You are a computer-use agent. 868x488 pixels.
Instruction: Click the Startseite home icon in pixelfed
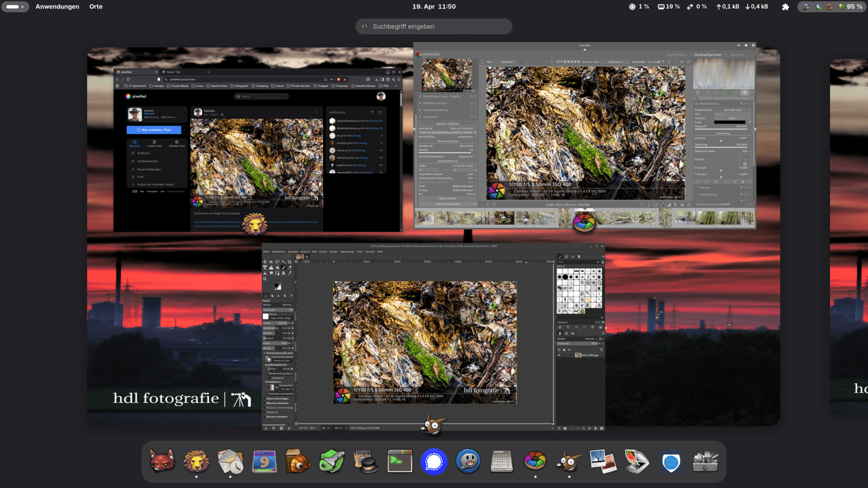click(134, 142)
